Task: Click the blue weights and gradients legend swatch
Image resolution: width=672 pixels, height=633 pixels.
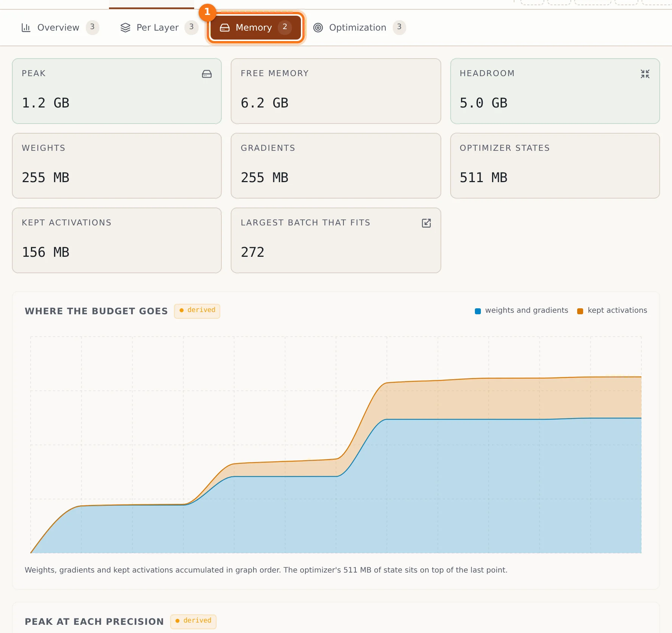Action: pyautogui.click(x=478, y=311)
